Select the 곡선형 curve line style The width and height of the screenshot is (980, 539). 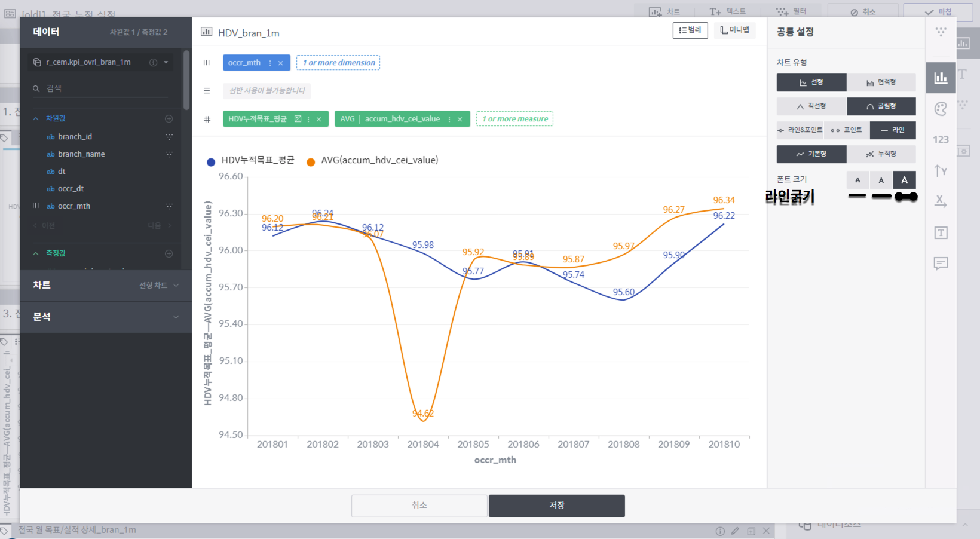pyautogui.click(x=881, y=106)
